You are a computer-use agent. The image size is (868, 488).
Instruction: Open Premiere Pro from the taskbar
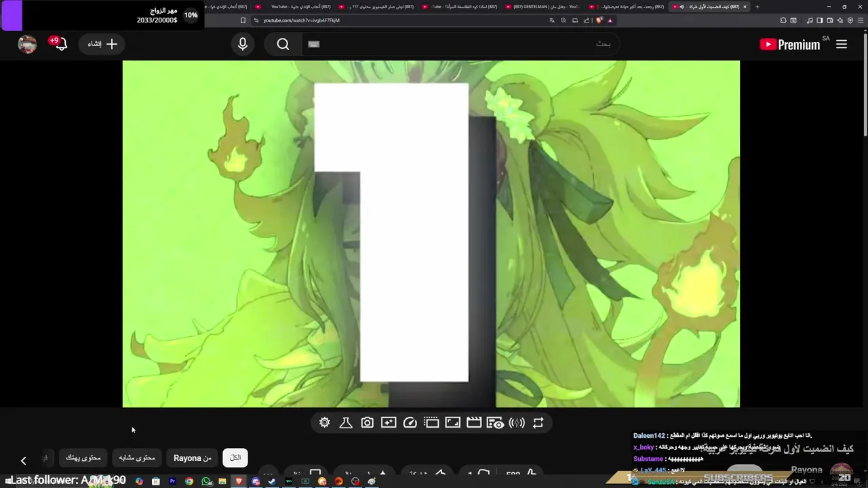pyautogui.click(x=172, y=481)
